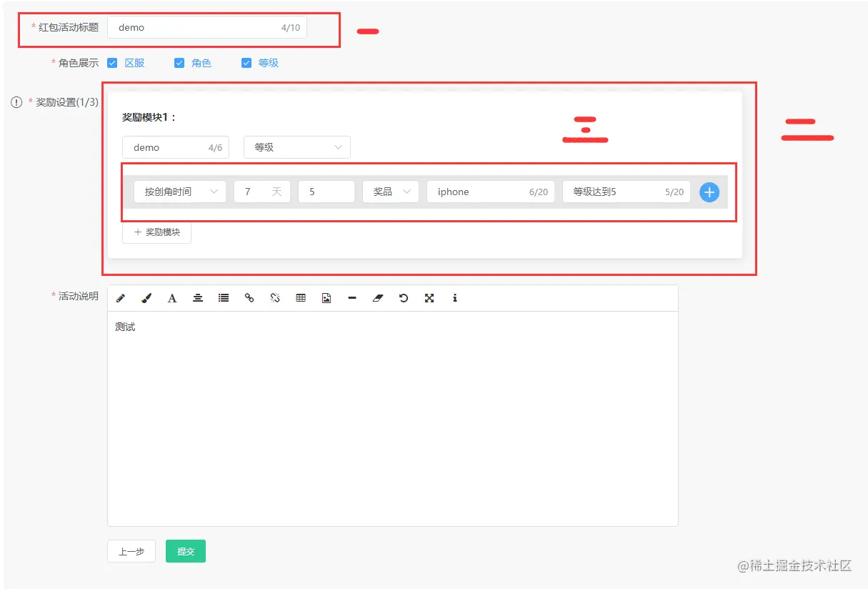This screenshot has height=589, width=868.
Task: Click the 红包活动标题 input field
Action: click(207, 27)
